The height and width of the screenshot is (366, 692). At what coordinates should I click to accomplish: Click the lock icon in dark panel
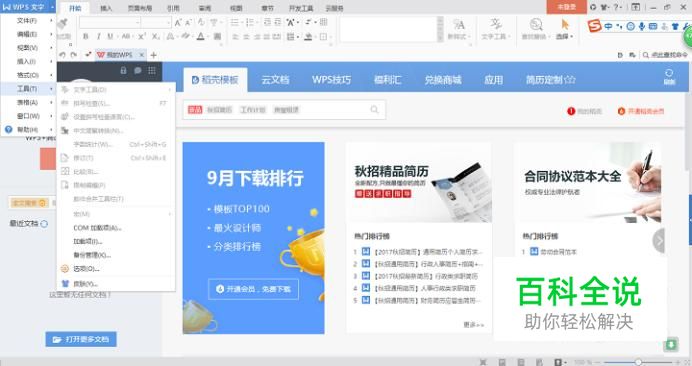[124, 70]
